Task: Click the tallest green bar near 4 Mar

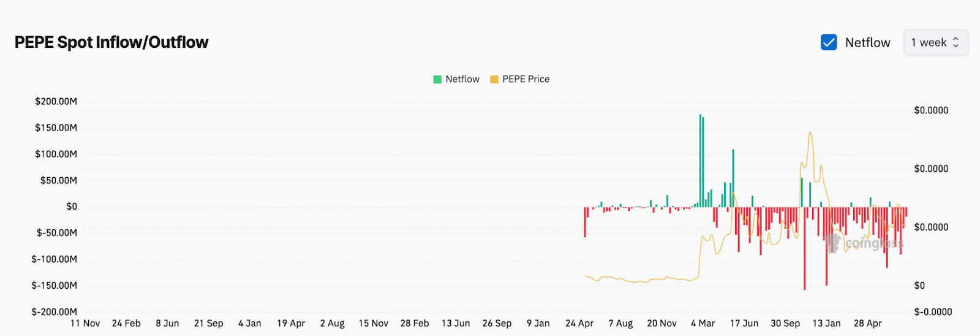Action: coord(700,159)
